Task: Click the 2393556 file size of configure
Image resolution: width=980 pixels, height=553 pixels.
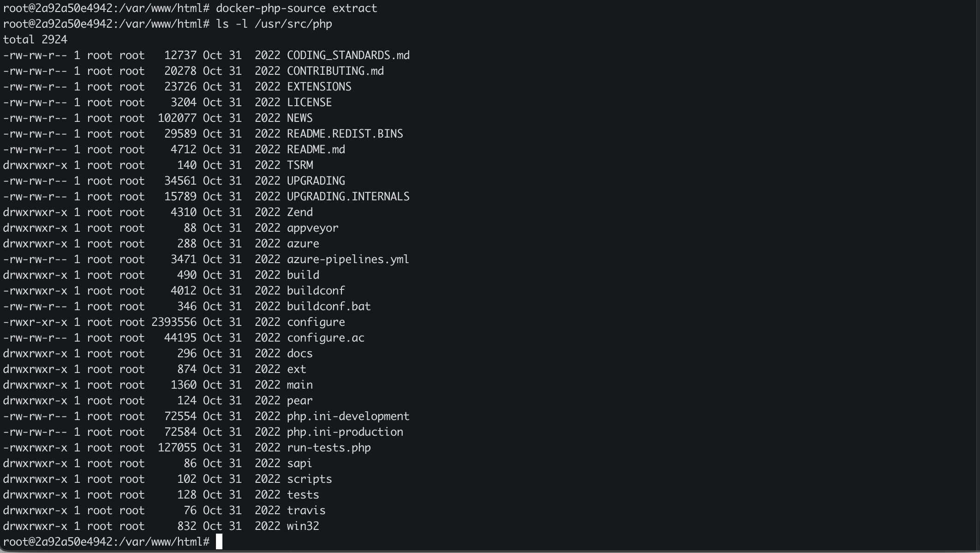Action: pyautogui.click(x=174, y=322)
